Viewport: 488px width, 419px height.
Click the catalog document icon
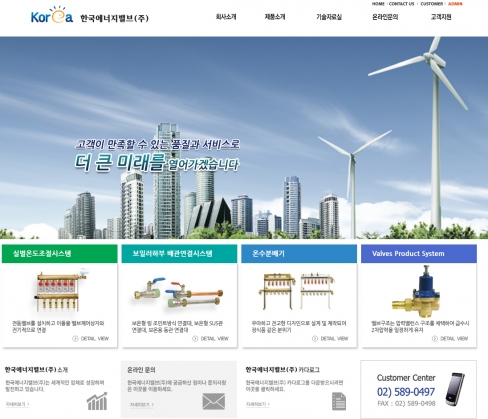(339, 401)
